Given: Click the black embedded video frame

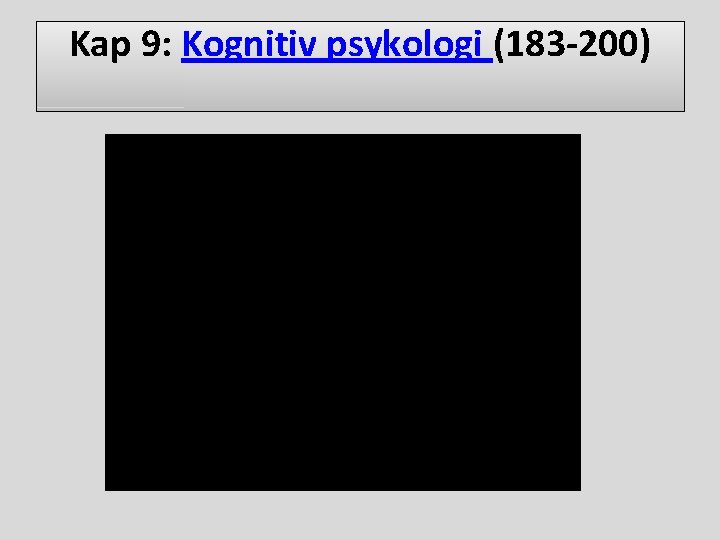Looking at the screenshot, I should [343, 312].
